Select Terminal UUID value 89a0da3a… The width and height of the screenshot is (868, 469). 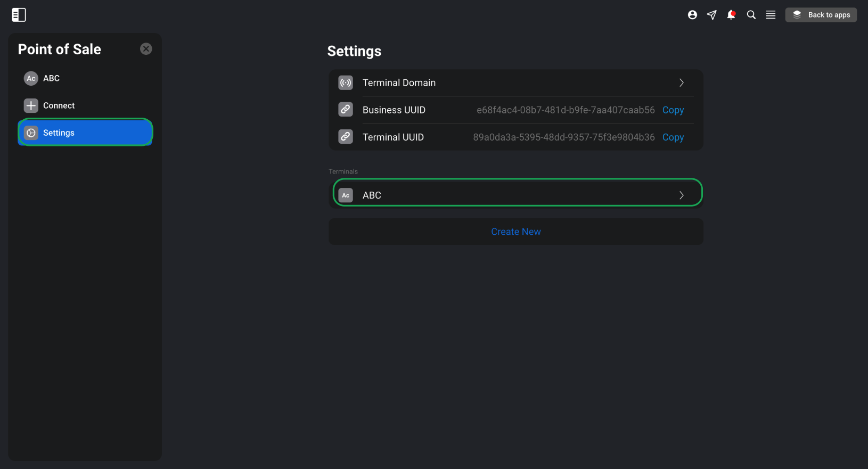564,137
